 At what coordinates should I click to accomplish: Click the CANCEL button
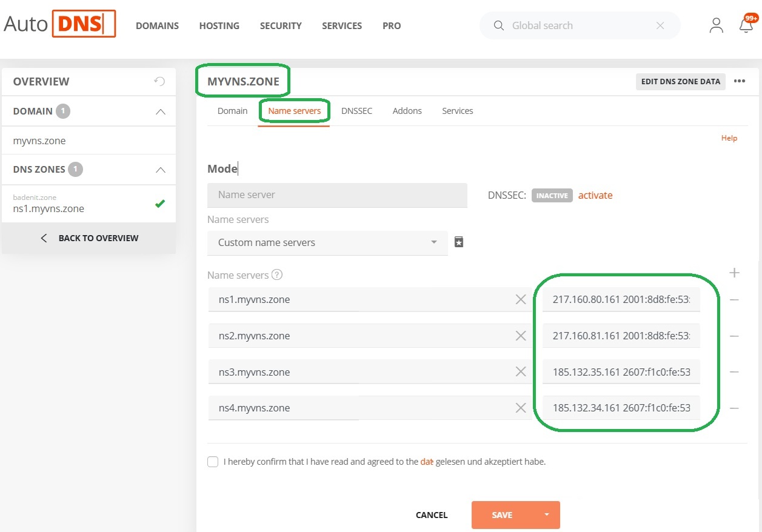point(432,515)
